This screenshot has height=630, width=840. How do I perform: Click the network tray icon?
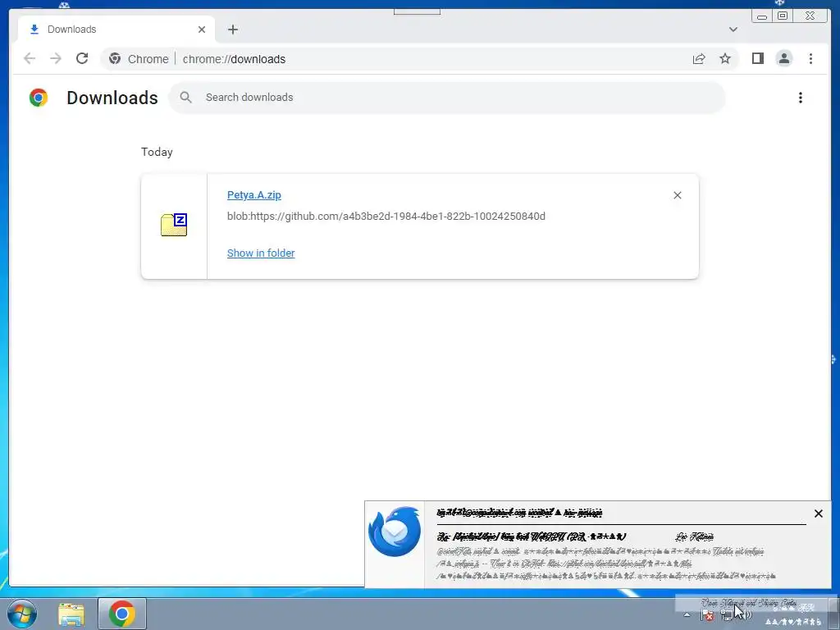click(x=727, y=615)
